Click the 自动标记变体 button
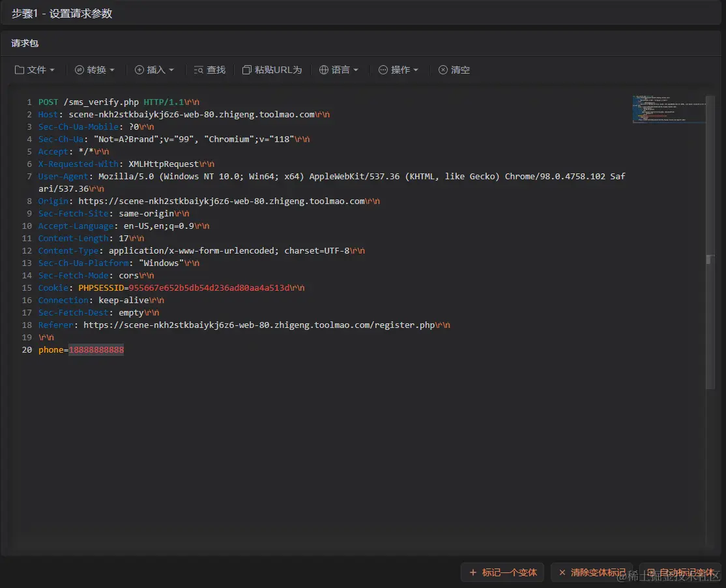Screen dimensions: 726x588 (680, 573)
